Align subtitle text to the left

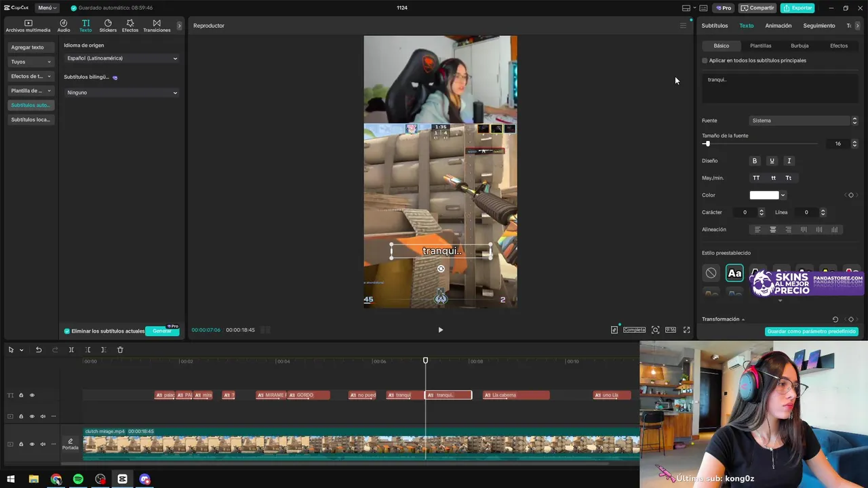[x=757, y=230]
